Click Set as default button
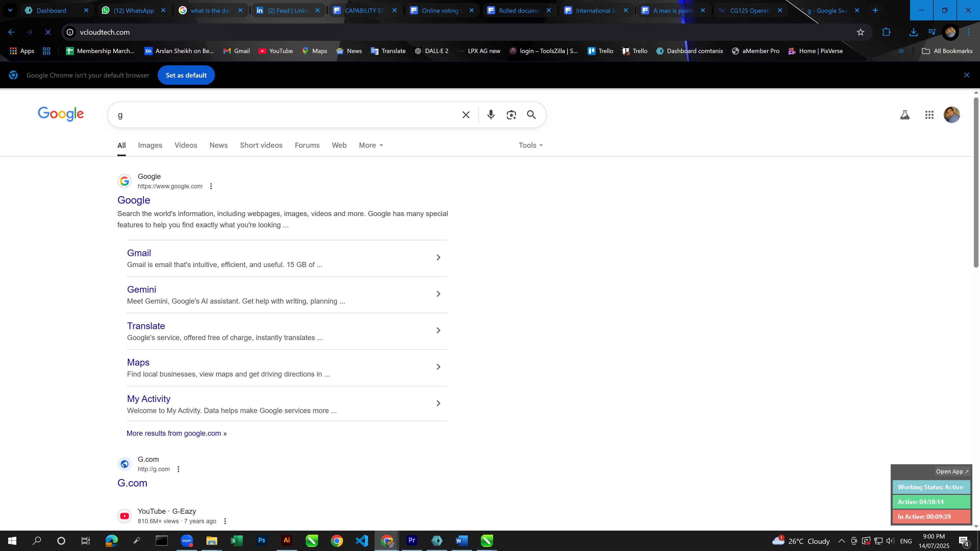 coord(186,75)
